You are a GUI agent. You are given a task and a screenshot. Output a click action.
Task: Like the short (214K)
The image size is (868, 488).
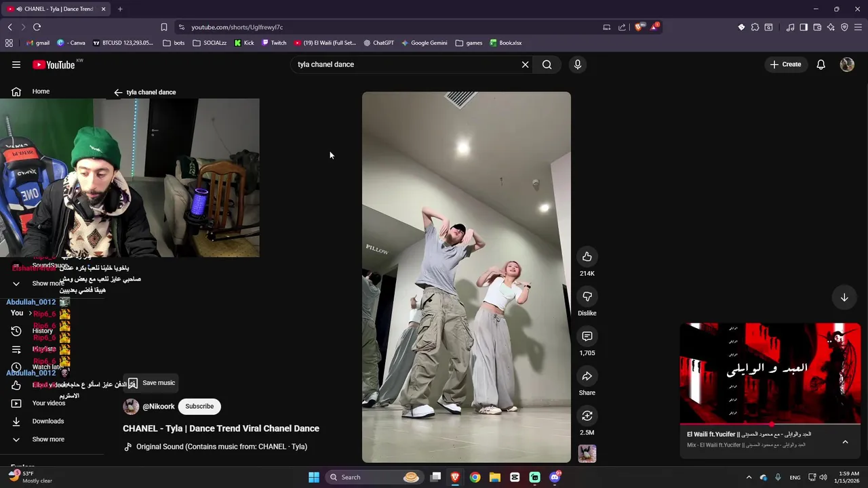pyautogui.click(x=587, y=257)
